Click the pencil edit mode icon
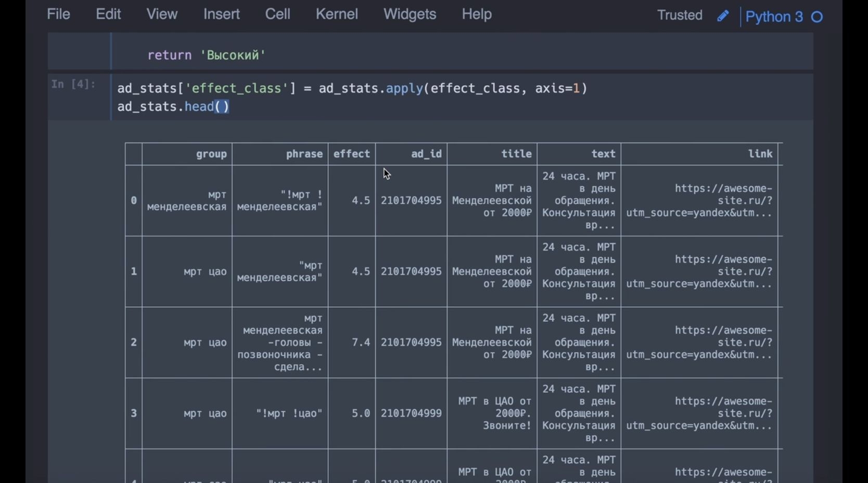The width and height of the screenshot is (868, 483). point(723,16)
